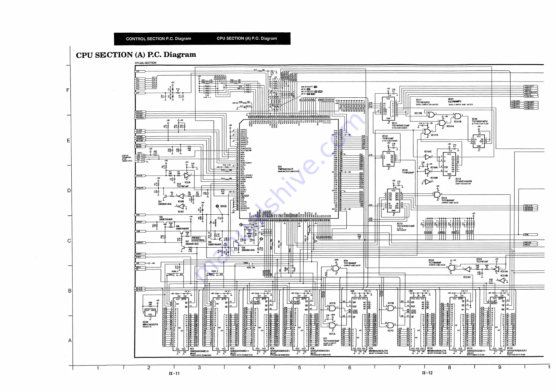Click the IC17B OR gate symbol
The height and width of the screenshot is (392, 556).
pyautogui.click(x=431, y=115)
